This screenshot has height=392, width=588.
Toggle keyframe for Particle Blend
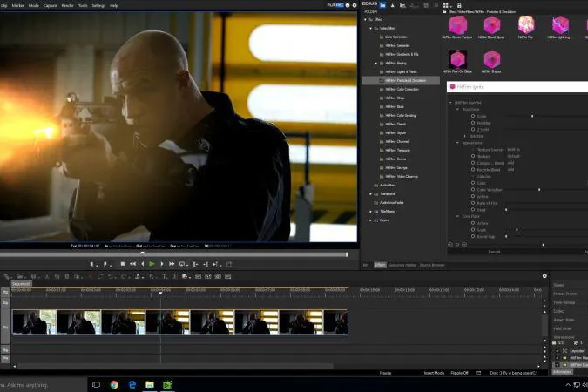473,170
